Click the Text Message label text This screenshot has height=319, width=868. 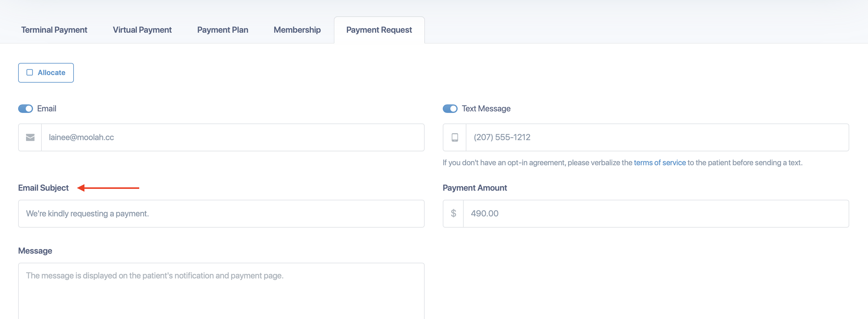(486, 108)
